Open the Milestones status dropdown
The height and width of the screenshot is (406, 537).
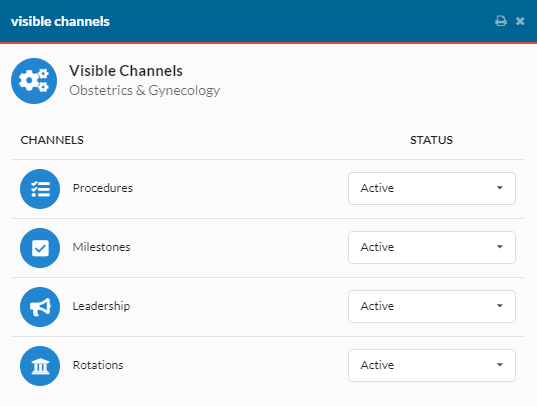432,247
